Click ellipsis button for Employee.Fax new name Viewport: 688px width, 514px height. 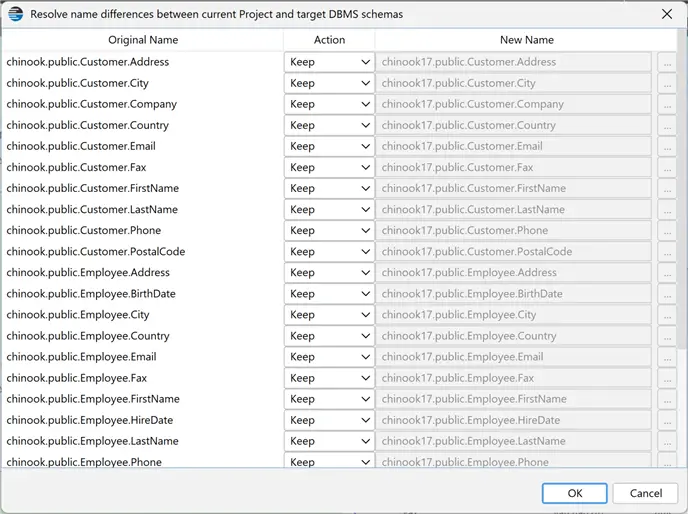click(x=667, y=378)
